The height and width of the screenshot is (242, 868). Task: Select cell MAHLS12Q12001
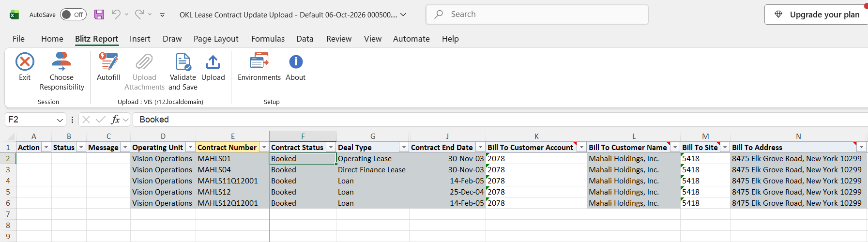[x=232, y=203]
